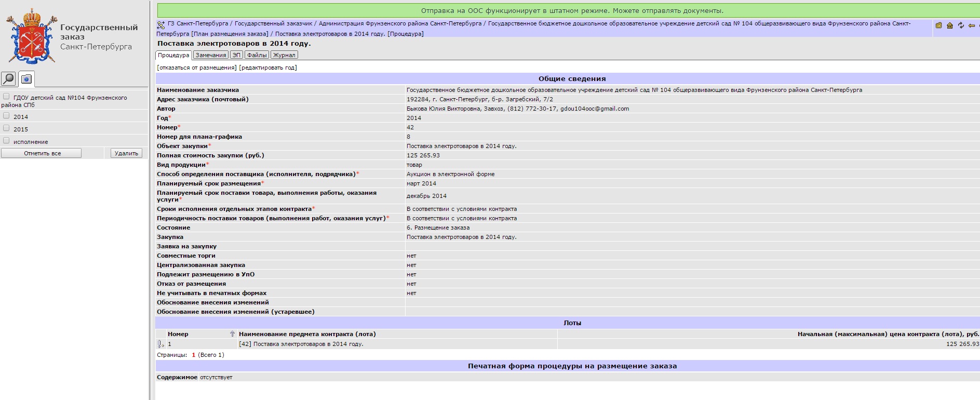Click the address value 192284, г. Санкт-Петербург

tap(479, 99)
